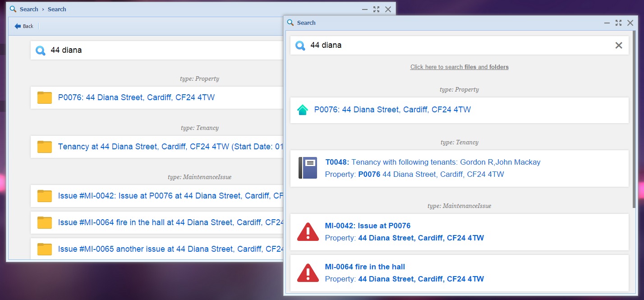Click magnifier icon in the back window search box
The height and width of the screenshot is (300, 644).
41,51
